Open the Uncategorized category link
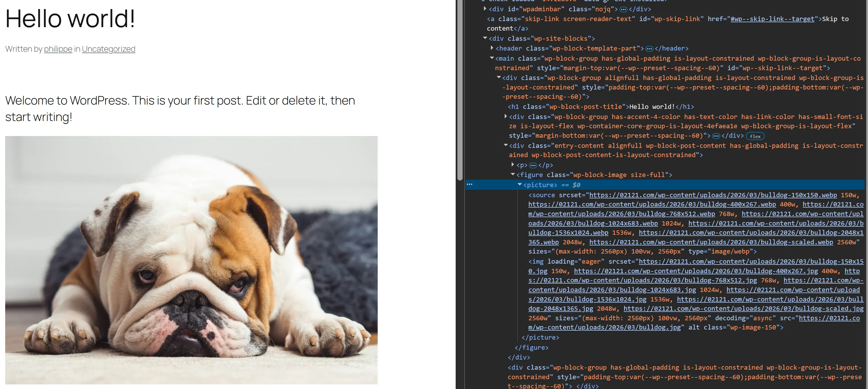This screenshot has height=389, width=868. [109, 49]
